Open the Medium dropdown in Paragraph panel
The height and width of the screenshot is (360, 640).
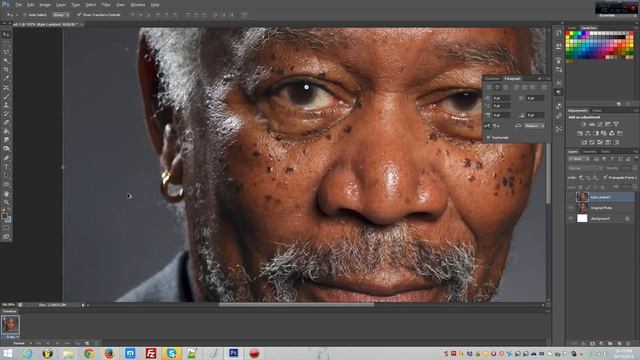pos(534,126)
